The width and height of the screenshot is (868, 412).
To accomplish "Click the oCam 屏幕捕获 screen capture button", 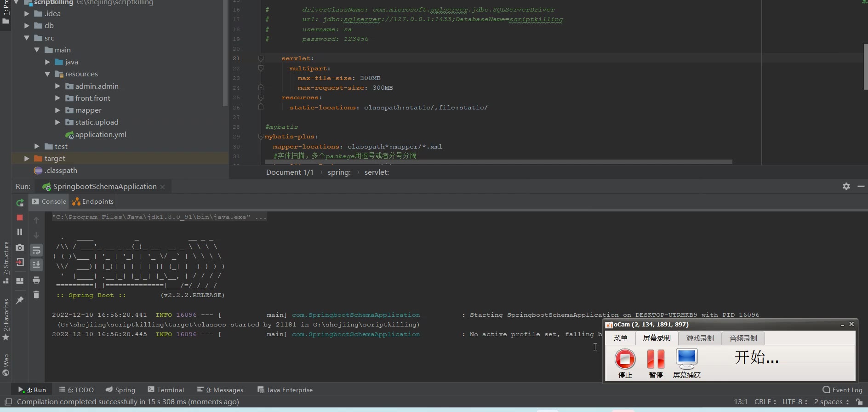I will click(x=687, y=363).
